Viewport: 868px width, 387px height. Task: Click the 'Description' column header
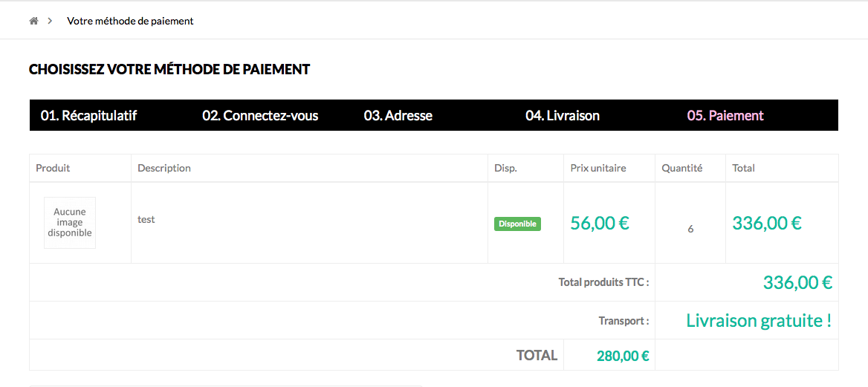(163, 168)
